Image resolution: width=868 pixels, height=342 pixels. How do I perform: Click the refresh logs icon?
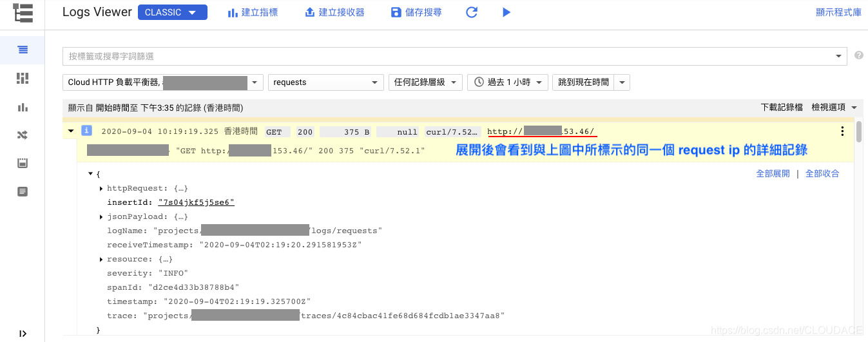[x=472, y=12]
